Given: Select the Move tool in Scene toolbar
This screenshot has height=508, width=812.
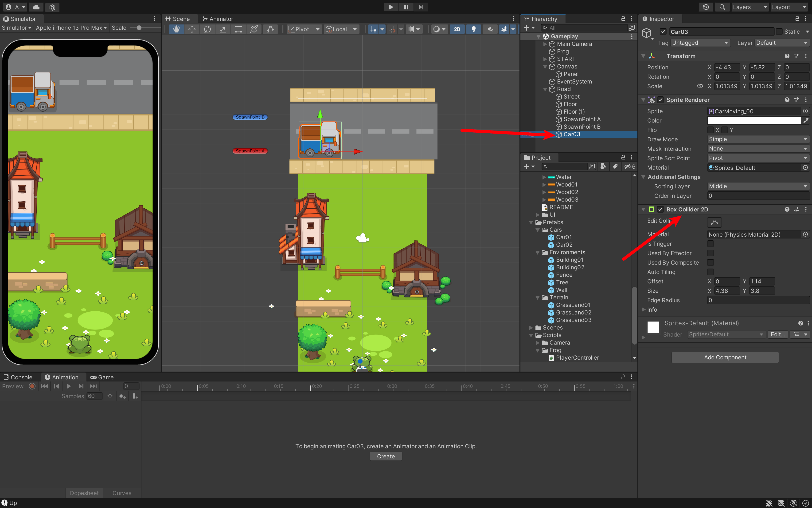Looking at the screenshot, I should click(x=192, y=29).
